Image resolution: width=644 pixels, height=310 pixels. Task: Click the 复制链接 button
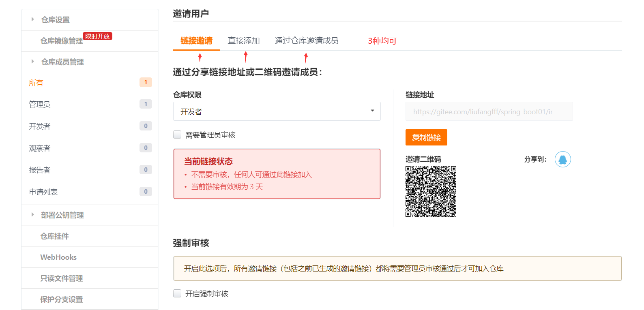[426, 137]
